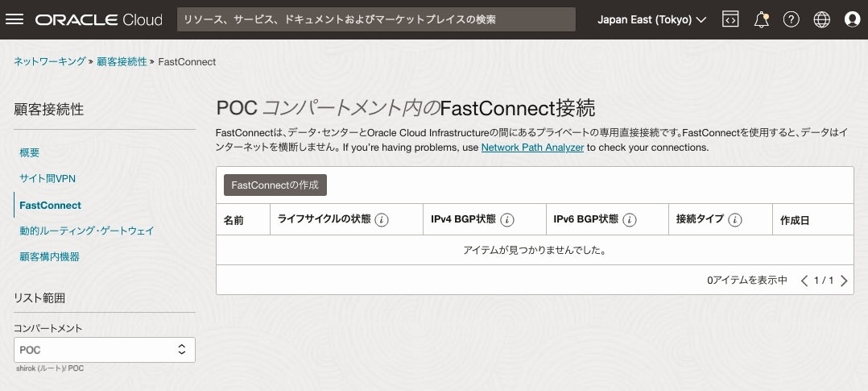
Task: Open the Cloud Shell developer tools icon
Action: coord(730,19)
